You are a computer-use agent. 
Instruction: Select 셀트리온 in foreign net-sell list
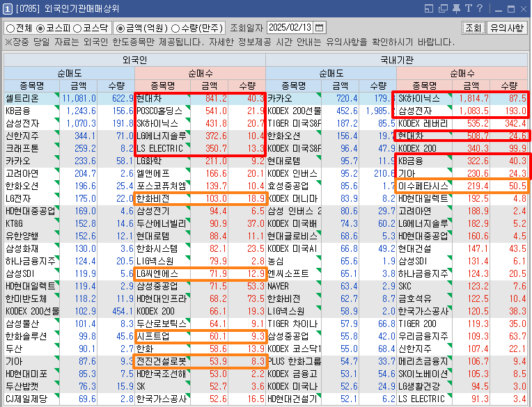28,98
